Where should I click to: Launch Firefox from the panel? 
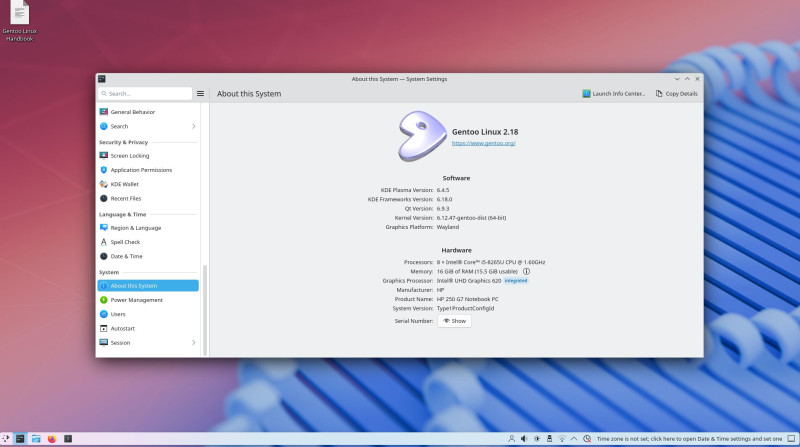(x=52, y=439)
